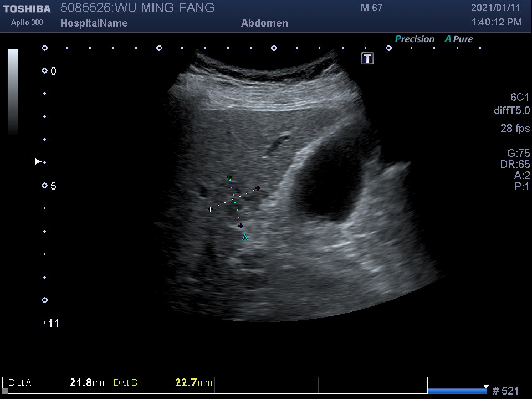Click the Dist A value 21.8mm
Image resolution: width=532 pixels, height=399 pixels.
pos(88,383)
